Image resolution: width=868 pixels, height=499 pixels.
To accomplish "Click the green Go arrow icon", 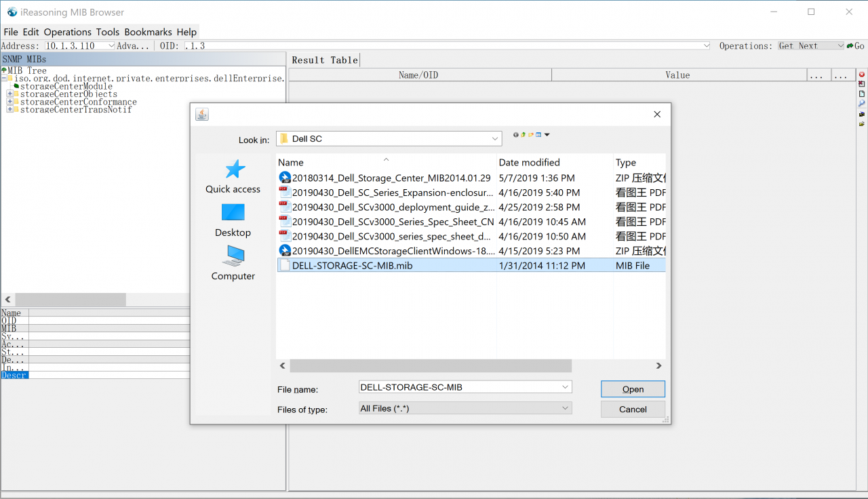I will point(850,46).
